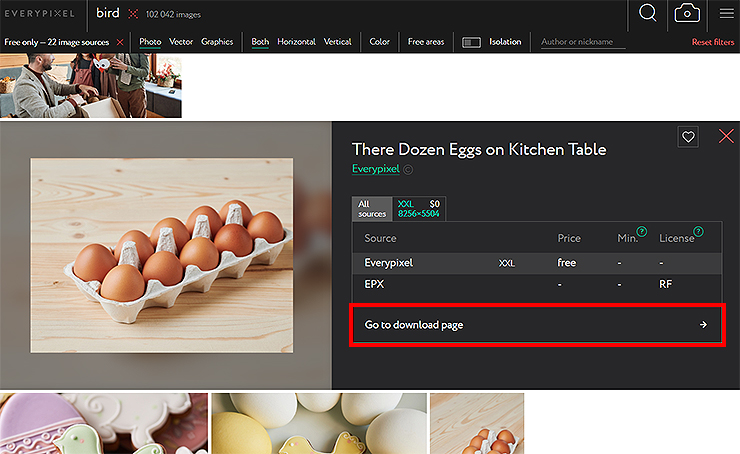740x454 pixels.
Task: Open search by image camera icon
Action: click(x=687, y=13)
